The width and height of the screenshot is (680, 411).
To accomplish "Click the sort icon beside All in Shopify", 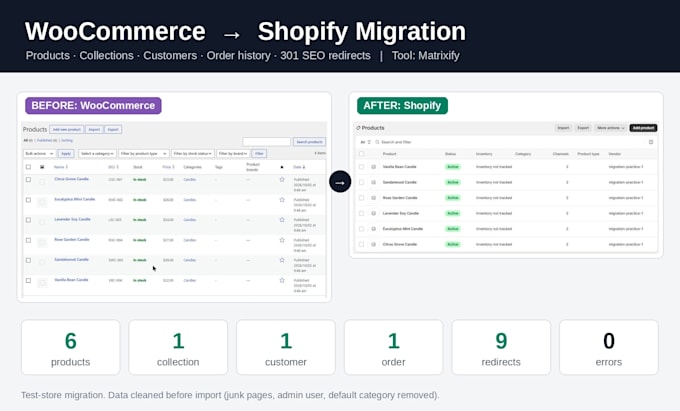I will pos(369,142).
